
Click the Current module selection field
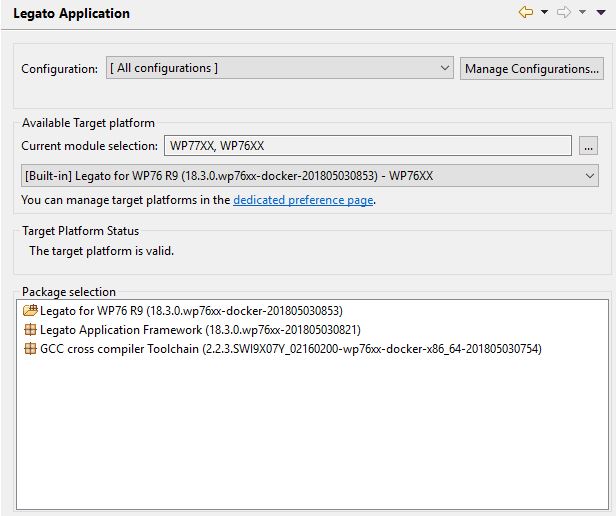(x=368, y=146)
